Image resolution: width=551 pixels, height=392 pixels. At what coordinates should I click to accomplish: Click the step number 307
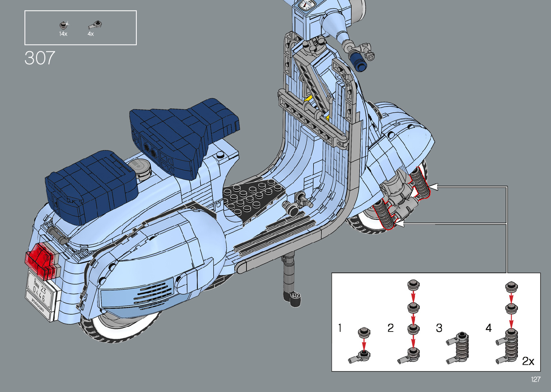click(40, 58)
